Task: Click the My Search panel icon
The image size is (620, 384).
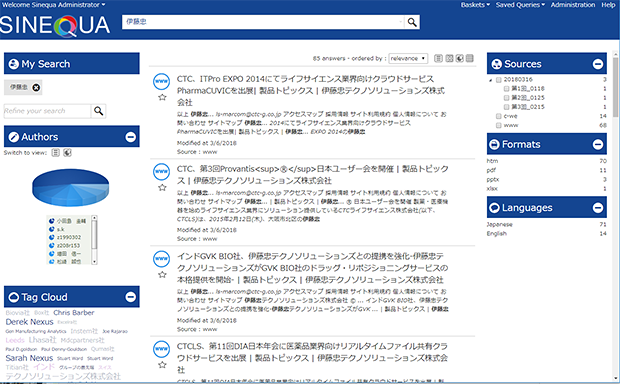Action: pos(13,64)
